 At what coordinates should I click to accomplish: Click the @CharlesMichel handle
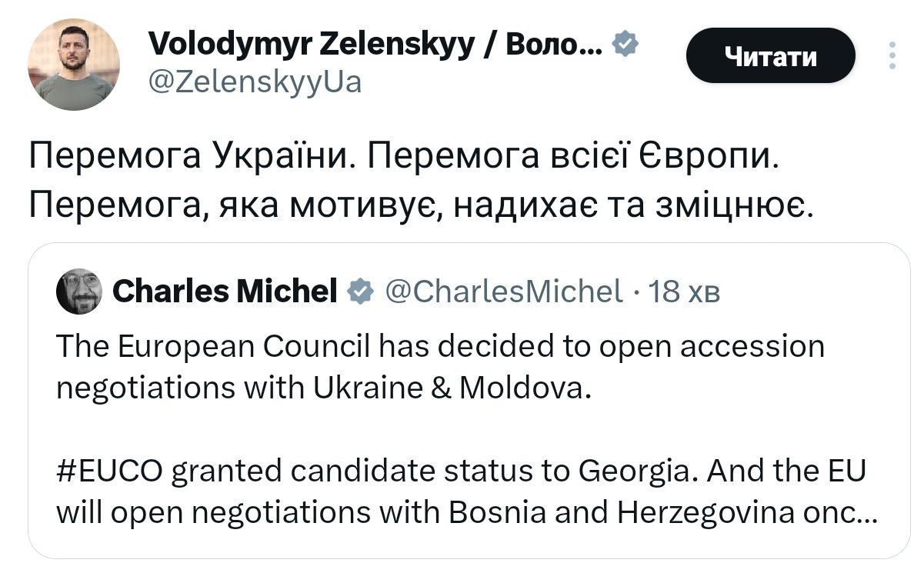coord(502,291)
